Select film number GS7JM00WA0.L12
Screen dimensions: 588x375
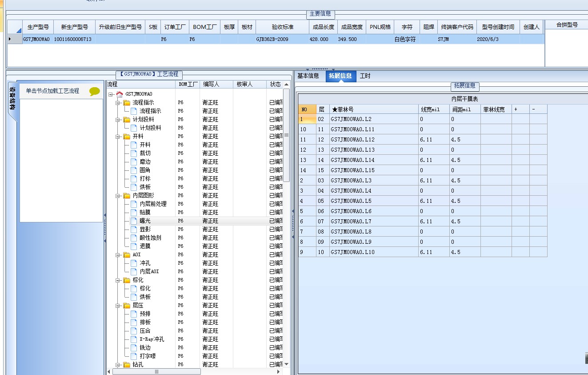point(374,140)
